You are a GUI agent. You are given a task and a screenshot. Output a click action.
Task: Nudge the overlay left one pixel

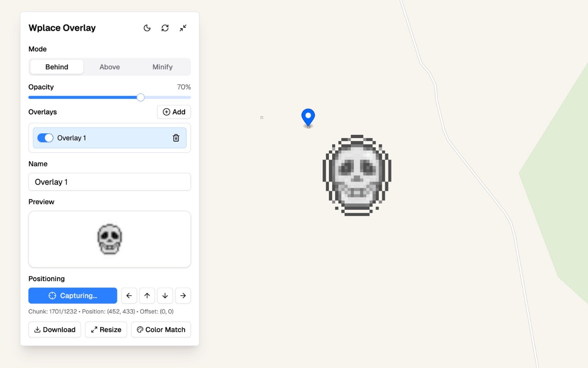pyautogui.click(x=129, y=295)
